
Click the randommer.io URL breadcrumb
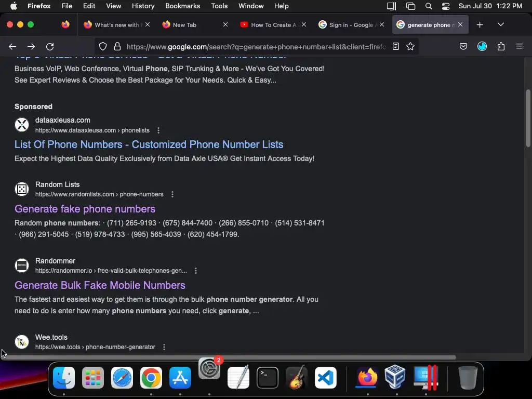(111, 271)
